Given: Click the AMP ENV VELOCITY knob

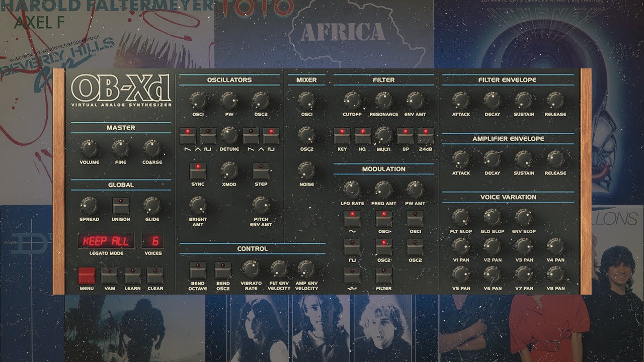Looking at the screenshot, I should pyautogui.click(x=306, y=269).
